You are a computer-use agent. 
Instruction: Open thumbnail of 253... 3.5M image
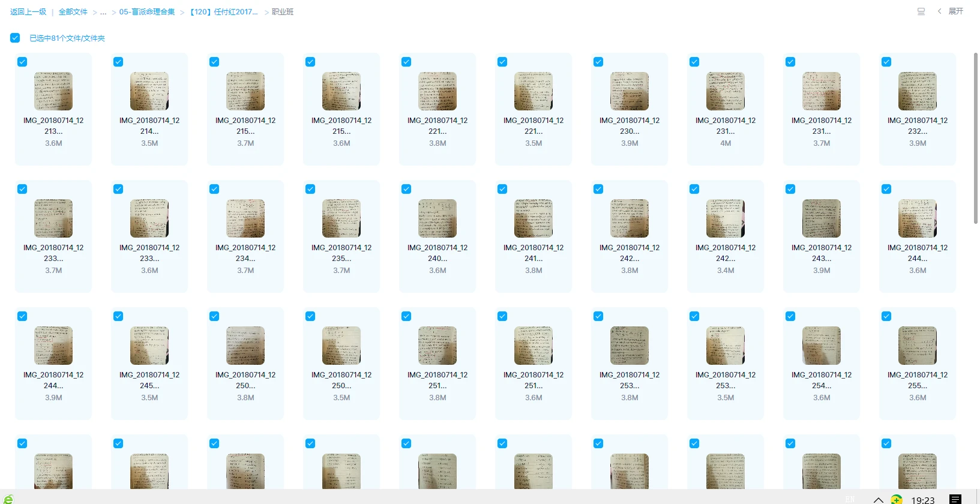point(726,346)
